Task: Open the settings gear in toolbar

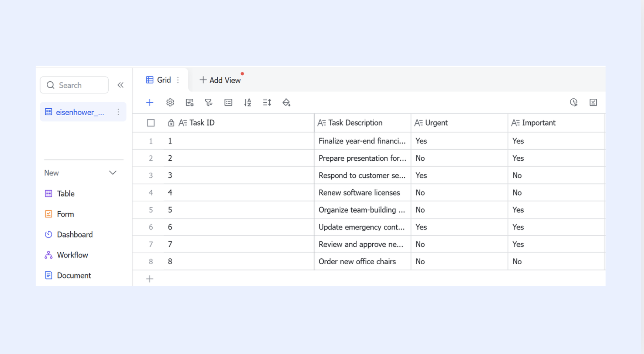Action: 170,102
